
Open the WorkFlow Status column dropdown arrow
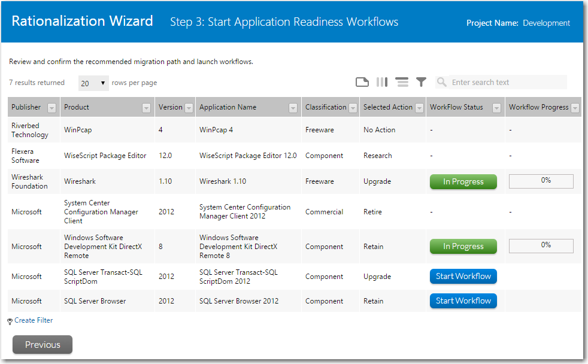coord(496,108)
